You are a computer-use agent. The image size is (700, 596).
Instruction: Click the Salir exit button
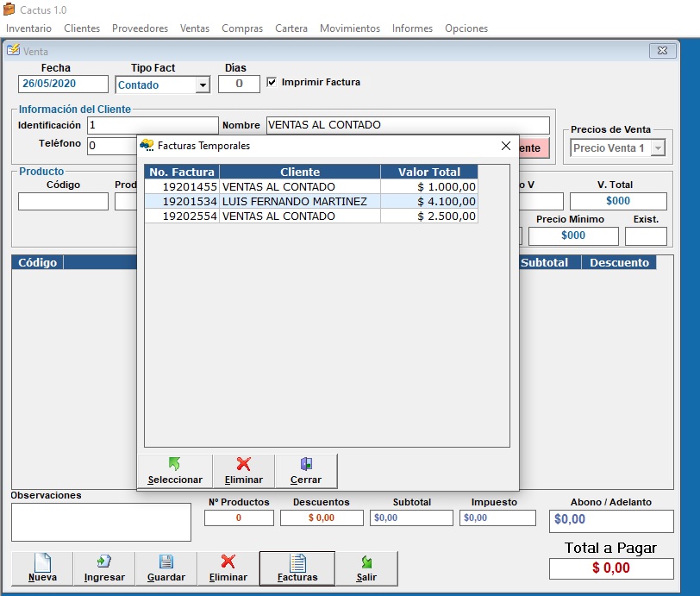pos(366,568)
